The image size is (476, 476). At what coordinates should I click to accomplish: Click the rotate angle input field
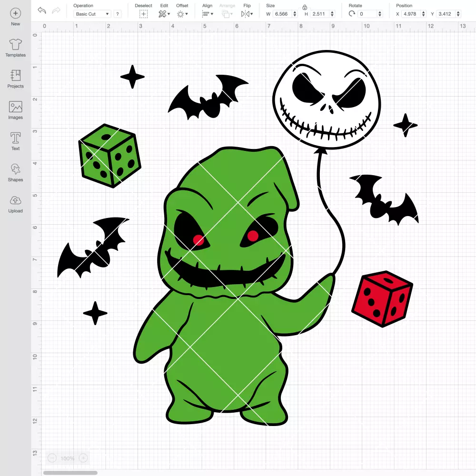[367, 14]
